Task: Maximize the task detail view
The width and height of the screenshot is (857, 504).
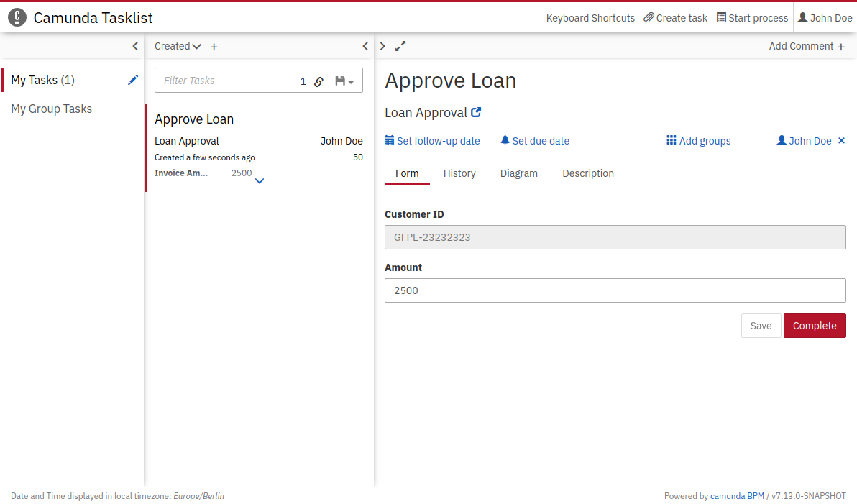Action: [400, 46]
